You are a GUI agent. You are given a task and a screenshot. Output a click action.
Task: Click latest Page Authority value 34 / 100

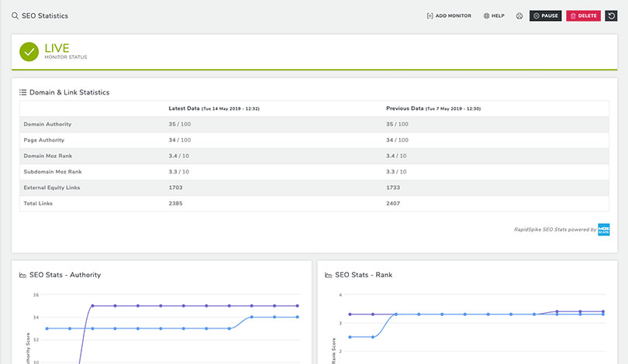(x=179, y=140)
